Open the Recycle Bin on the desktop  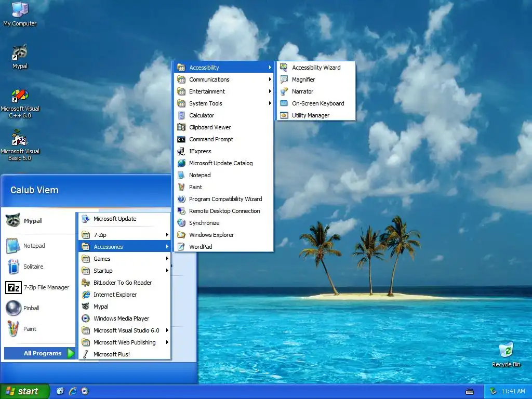[506, 355]
